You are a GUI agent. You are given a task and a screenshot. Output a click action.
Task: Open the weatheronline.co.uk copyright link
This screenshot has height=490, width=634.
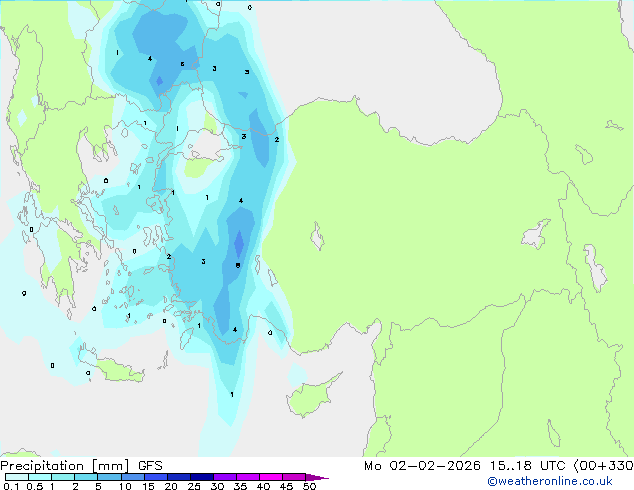click(x=550, y=481)
